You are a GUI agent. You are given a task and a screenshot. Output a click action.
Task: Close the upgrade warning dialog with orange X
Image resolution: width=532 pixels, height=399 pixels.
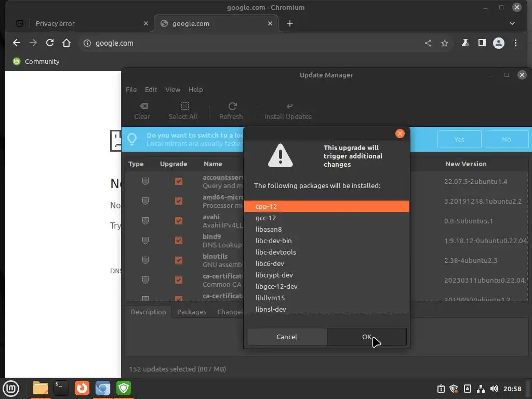pyautogui.click(x=400, y=134)
